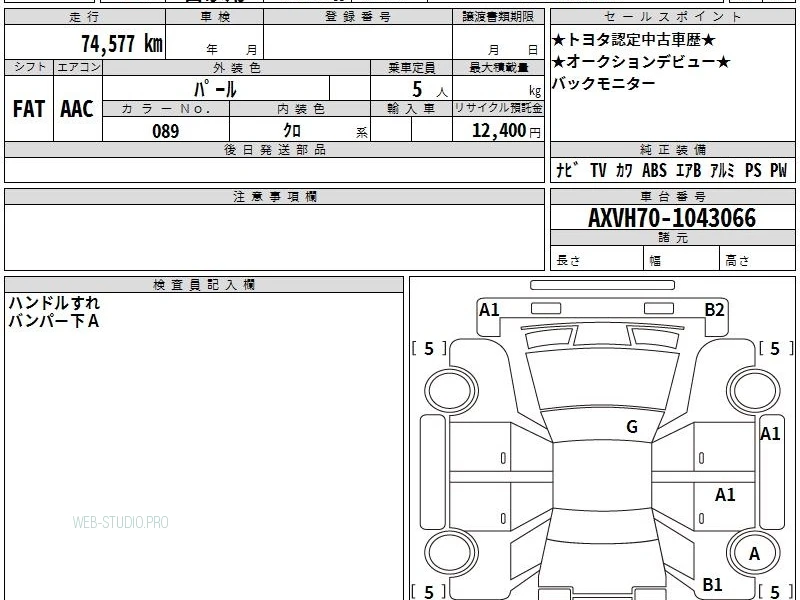This screenshot has height=600, width=800.
Task: Click the ハンドルすれ inspector note
Action: 54,303
